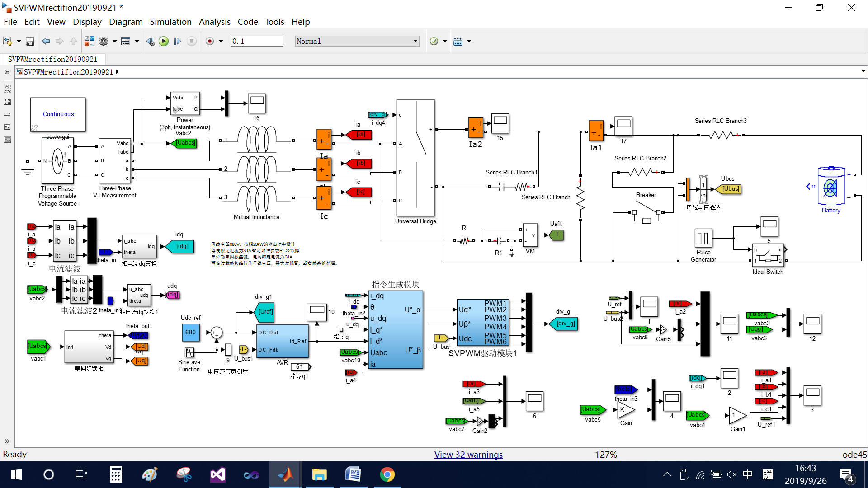Click the Save model icon
Image resolution: width=868 pixels, height=488 pixels.
[x=30, y=41]
